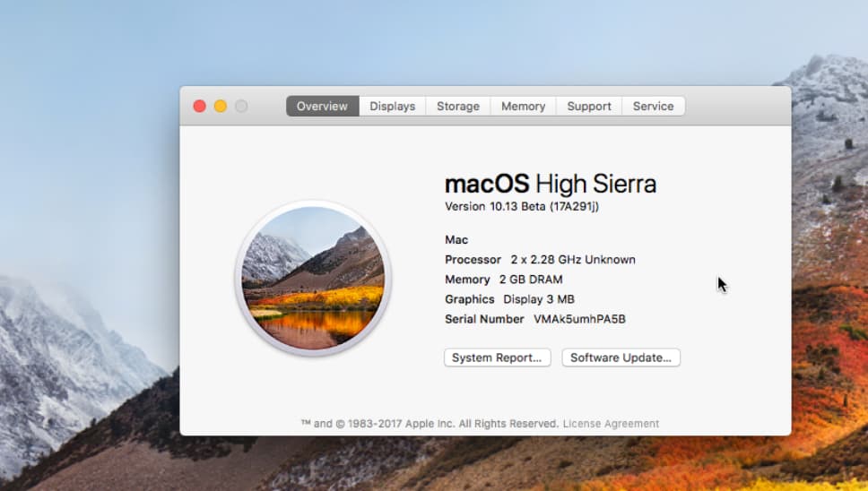Viewport: 868px width, 491px height.
Task: Click version text "Version 10.13 Beta (17A291j)"
Action: click(x=522, y=206)
